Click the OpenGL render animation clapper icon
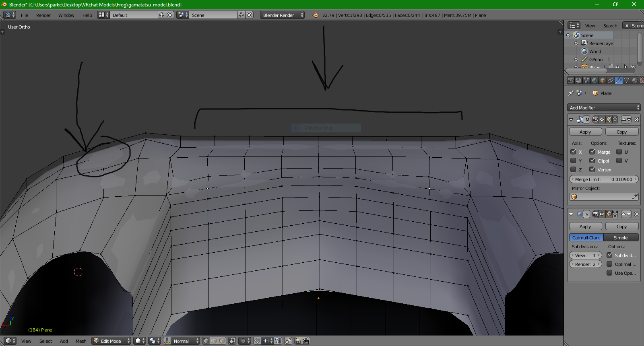 click(306, 341)
